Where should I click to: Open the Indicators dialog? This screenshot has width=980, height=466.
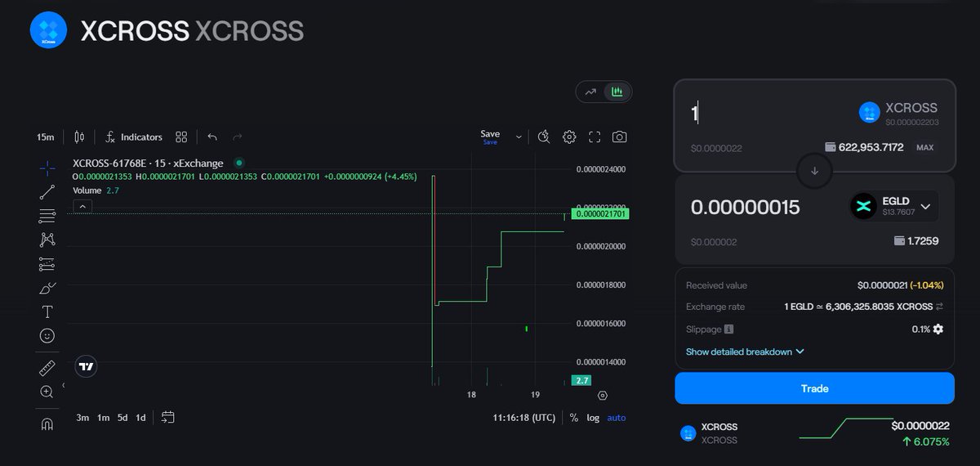coord(134,137)
